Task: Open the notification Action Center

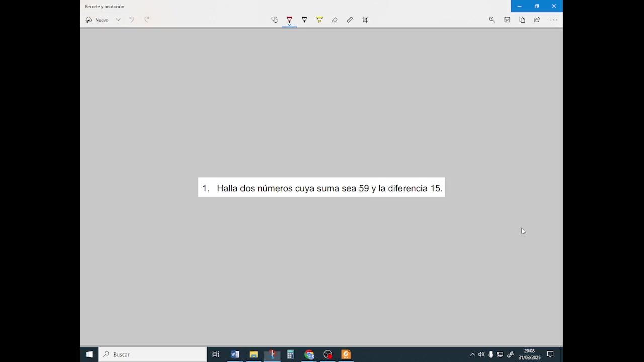Action: coord(550,354)
